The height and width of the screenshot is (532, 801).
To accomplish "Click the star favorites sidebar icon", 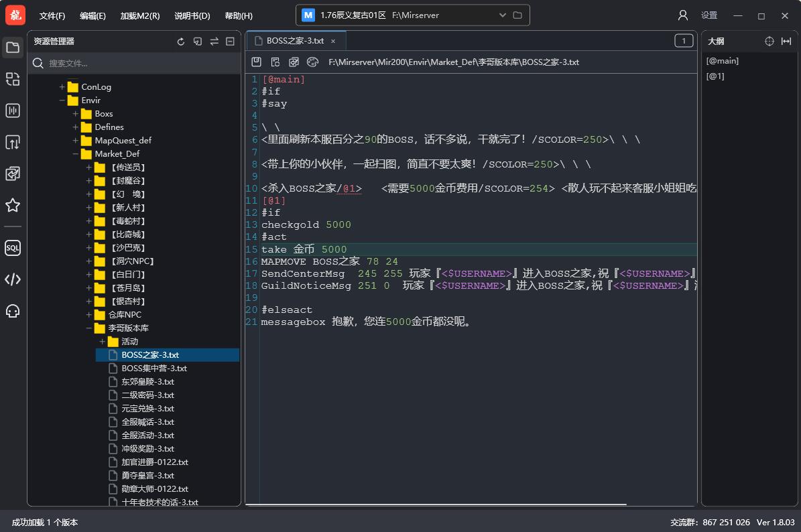I will pyautogui.click(x=13, y=205).
